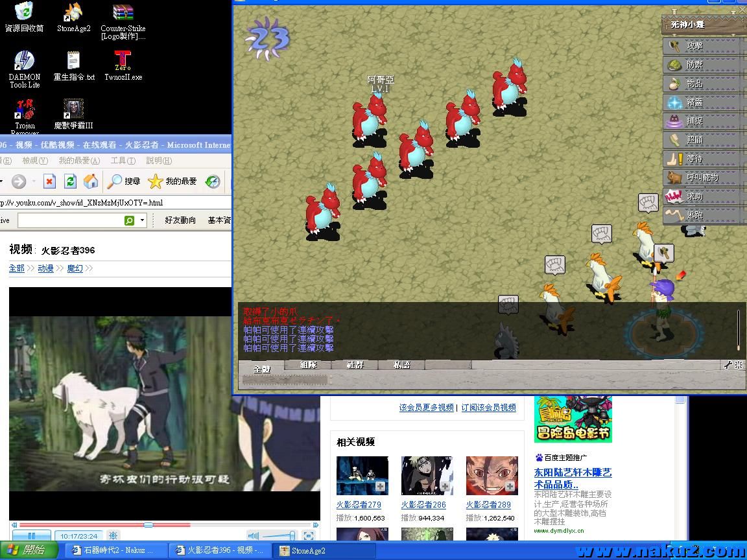This screenshot has width=747, height=560.
Task: Click the 魔幻 breadcrumb link
Action: [75, 268]
